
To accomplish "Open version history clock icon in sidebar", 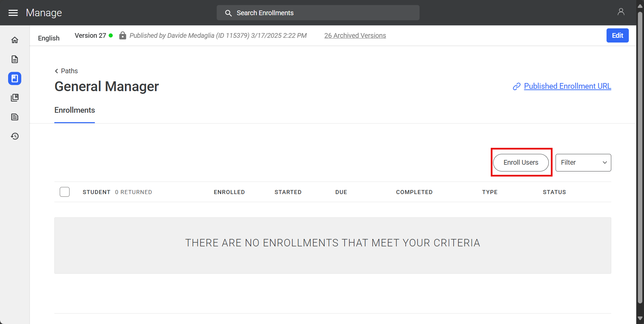I will pos(15,136).
